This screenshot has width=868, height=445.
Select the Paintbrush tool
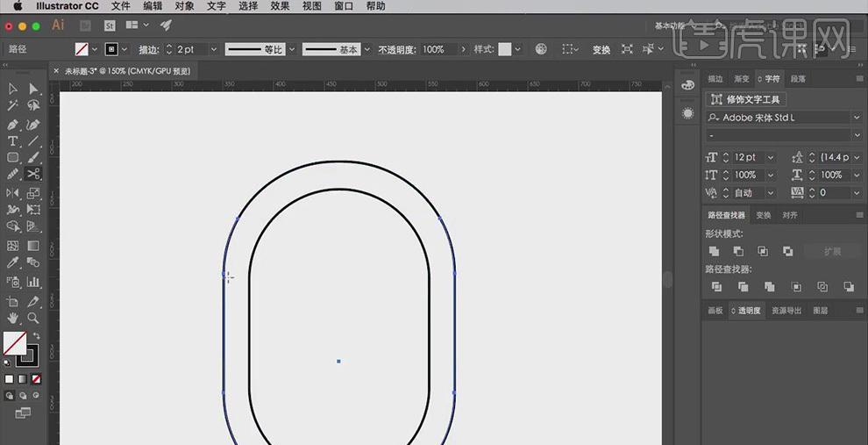click(x=33, y=157)
